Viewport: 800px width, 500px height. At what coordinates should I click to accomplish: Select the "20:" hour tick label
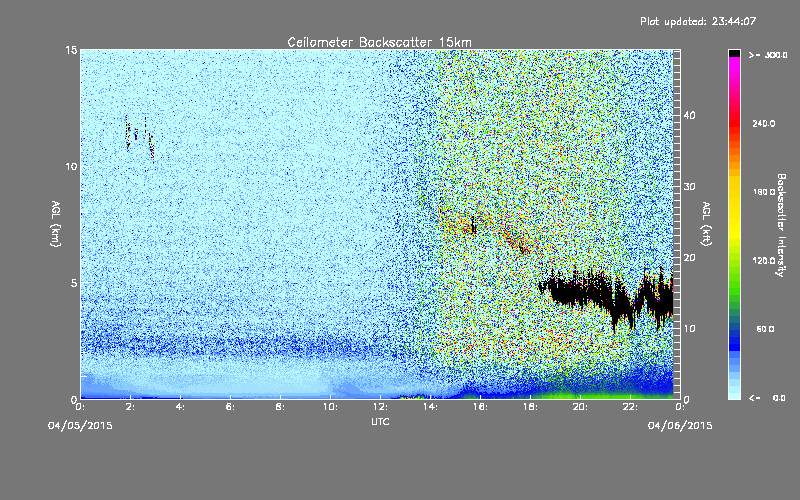[x=580, y=407]
